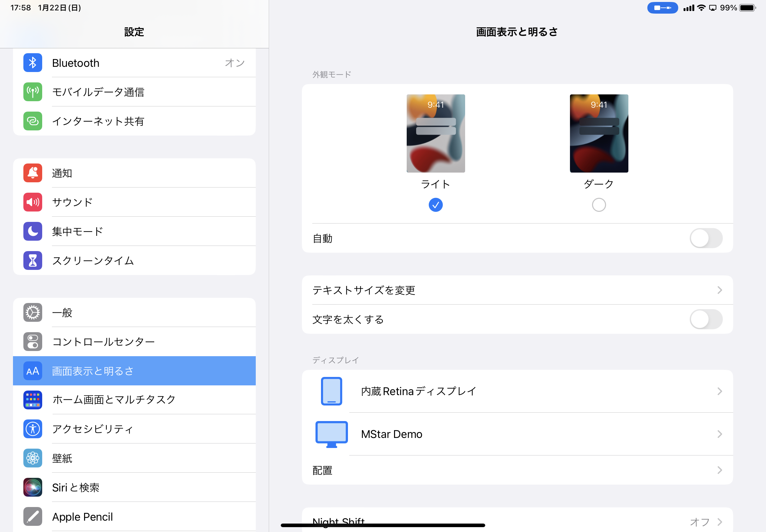Expand the 配置 arrangement chevron
Viewport: 766px width, 532px height.
(719, 470)
